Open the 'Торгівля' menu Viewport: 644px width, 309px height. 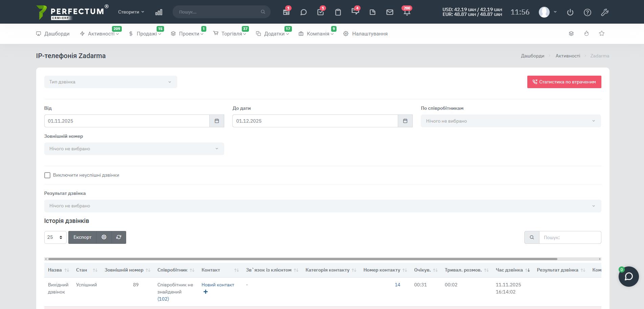click(232, 34)
